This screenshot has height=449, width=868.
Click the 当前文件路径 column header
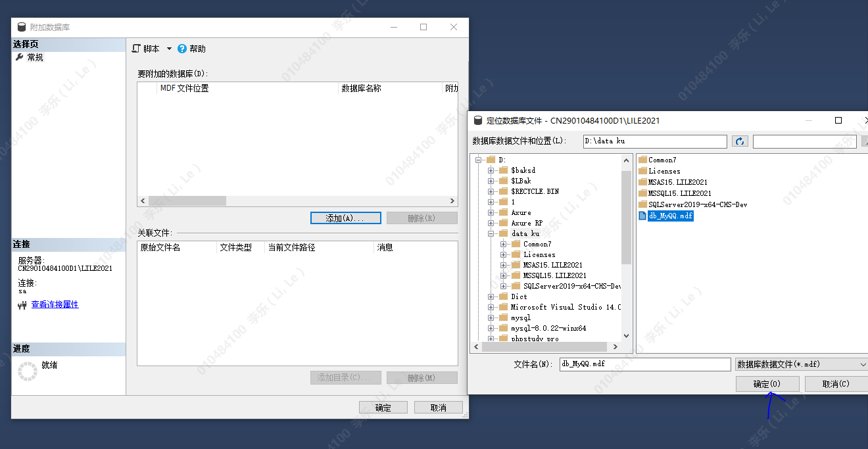pyautogui.click(x=319, y=247)
